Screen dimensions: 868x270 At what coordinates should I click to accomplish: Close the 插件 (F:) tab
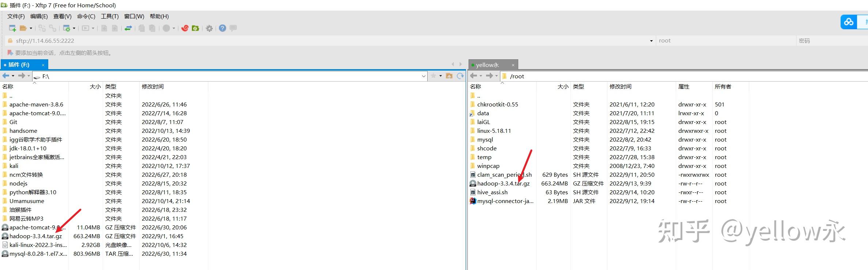click(43, 65)
